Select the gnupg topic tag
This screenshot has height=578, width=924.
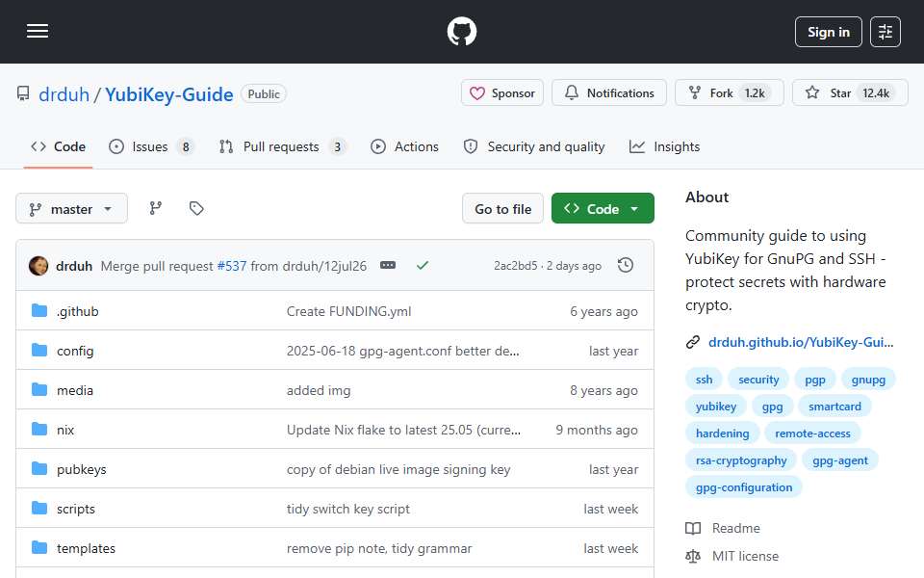pyautogui.click(x=868, y=380)
